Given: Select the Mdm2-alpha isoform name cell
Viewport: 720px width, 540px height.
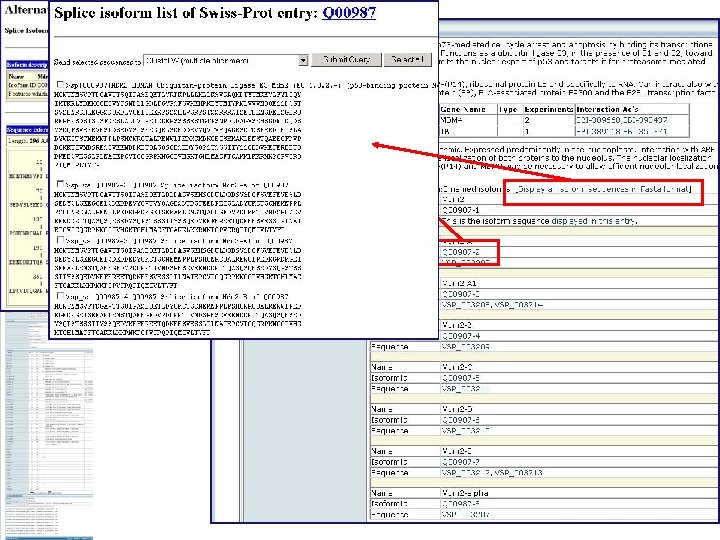Looking at the screenshot, I should [x=465, y=493].
